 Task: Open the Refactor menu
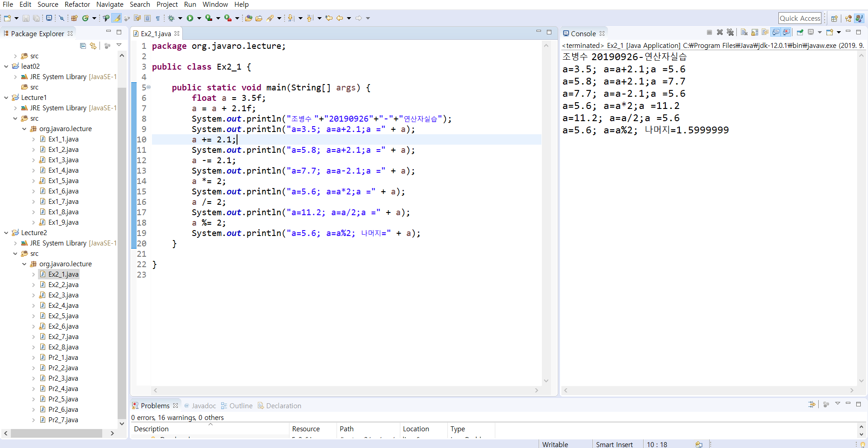77,5
